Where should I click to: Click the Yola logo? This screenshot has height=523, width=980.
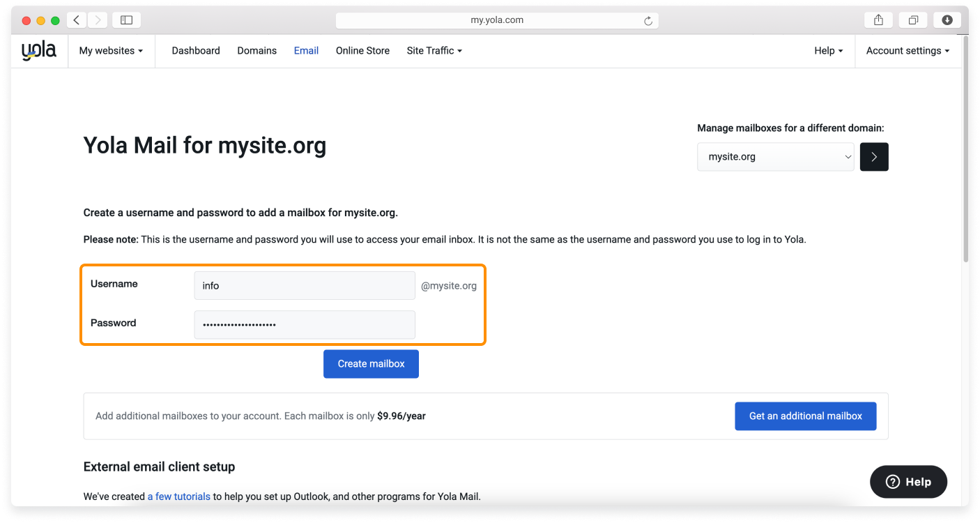click(39, 51)
